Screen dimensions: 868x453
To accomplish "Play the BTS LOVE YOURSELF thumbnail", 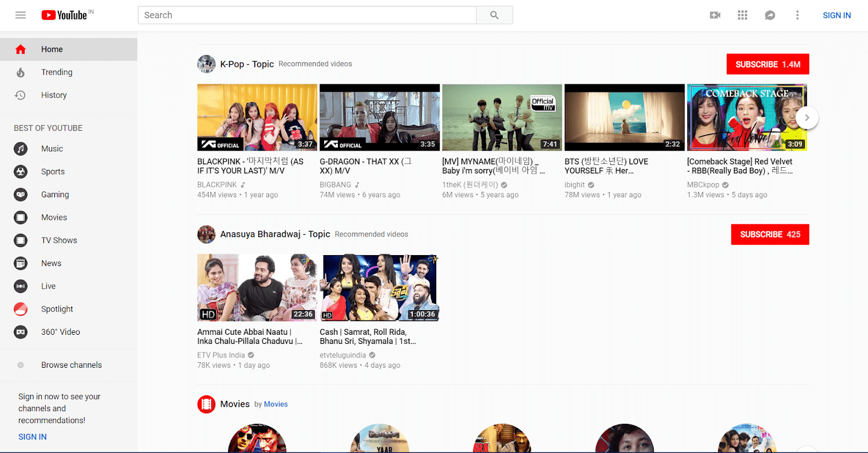I will [625, 118].
